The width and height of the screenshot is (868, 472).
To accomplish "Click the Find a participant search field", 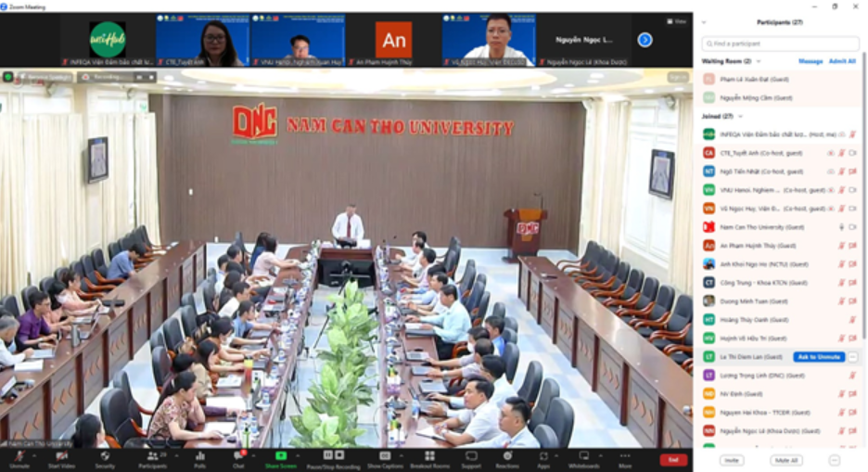I will [780, 44].
